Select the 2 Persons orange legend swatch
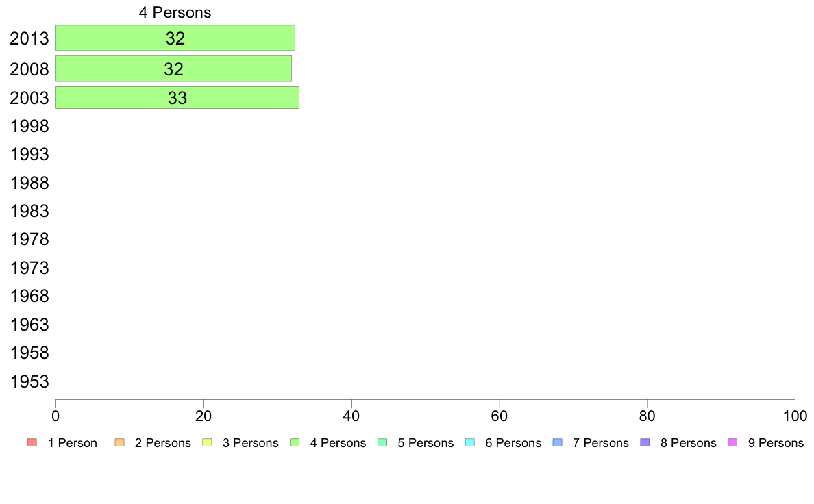Image resolution: width=814 pixels, height=504 pixels. pos(119,443)
